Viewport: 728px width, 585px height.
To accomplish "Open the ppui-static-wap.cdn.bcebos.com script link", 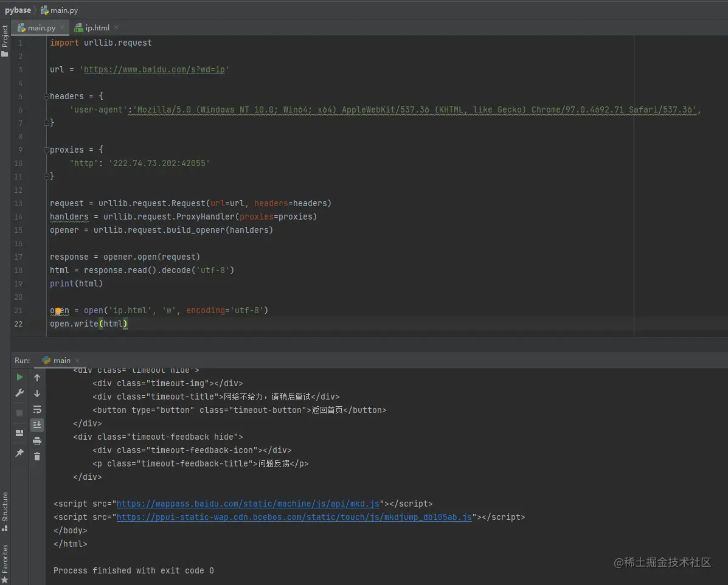I will pos(294,517).
